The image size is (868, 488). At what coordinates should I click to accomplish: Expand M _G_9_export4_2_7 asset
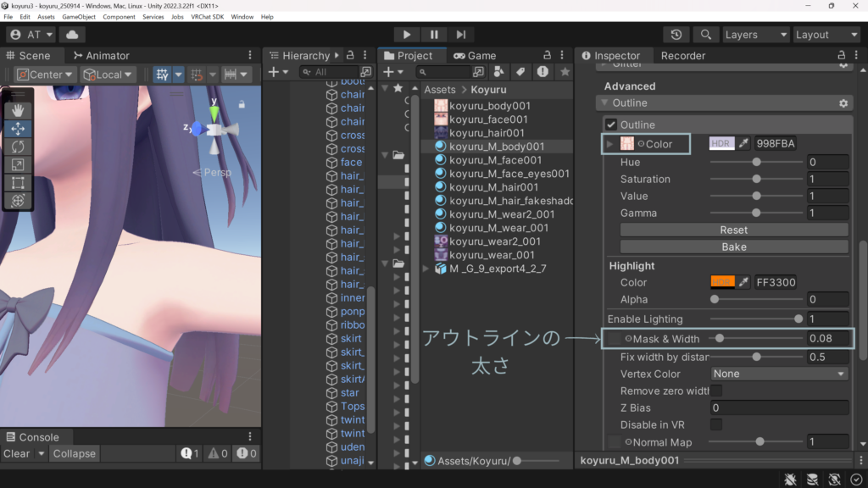(426, 269)
